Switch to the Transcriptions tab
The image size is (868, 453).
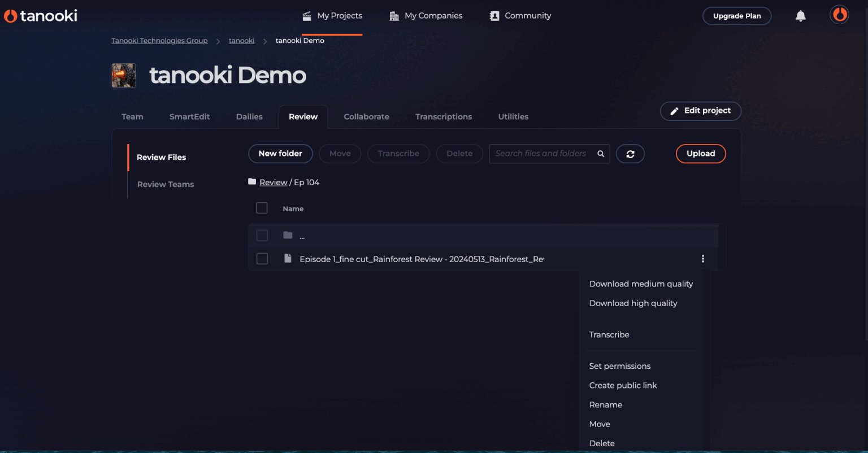tap(443, 117)
